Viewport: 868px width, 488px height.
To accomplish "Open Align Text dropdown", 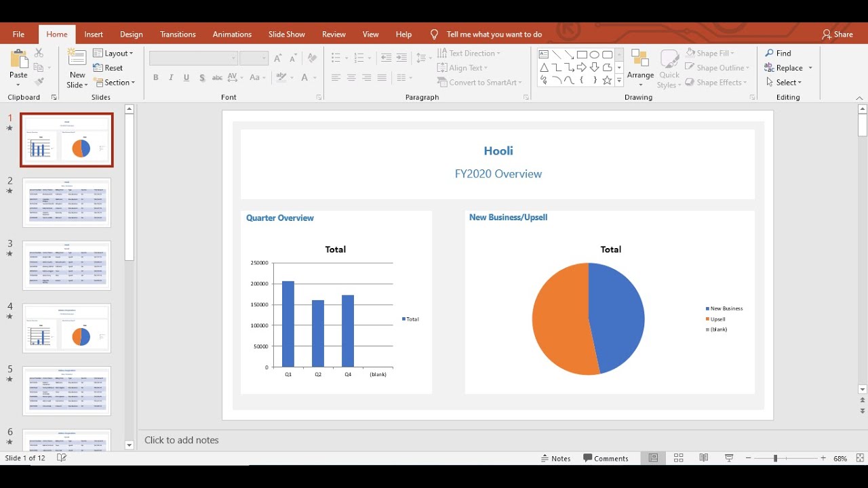I will coord(462,68).
